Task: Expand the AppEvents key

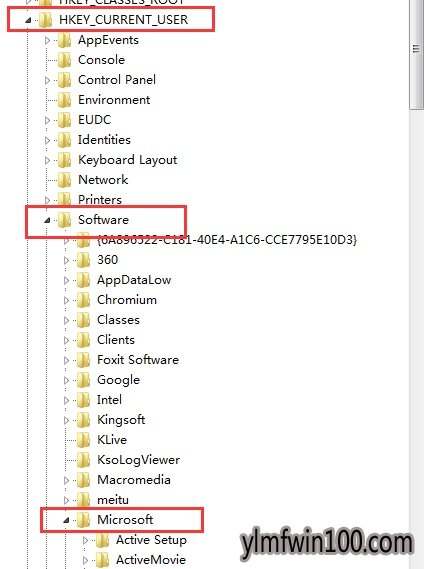Action: pyautogui.click(x=47, y=40)
